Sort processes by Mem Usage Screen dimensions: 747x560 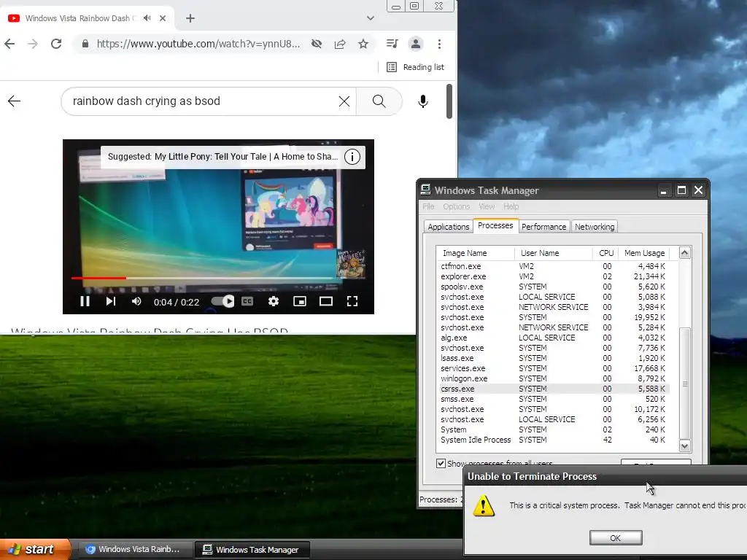(643, 253)
